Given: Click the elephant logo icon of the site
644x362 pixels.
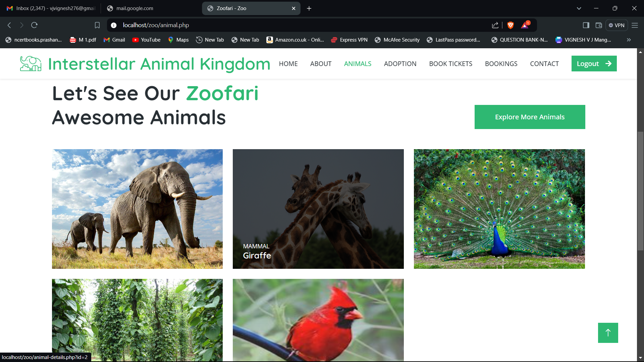Looking at the screenshot, I should [31, 64].
